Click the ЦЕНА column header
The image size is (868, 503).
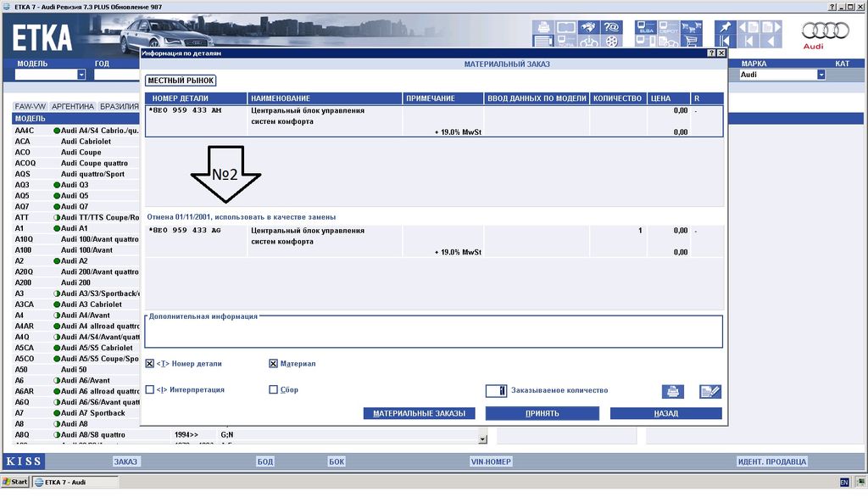point(668,98)
